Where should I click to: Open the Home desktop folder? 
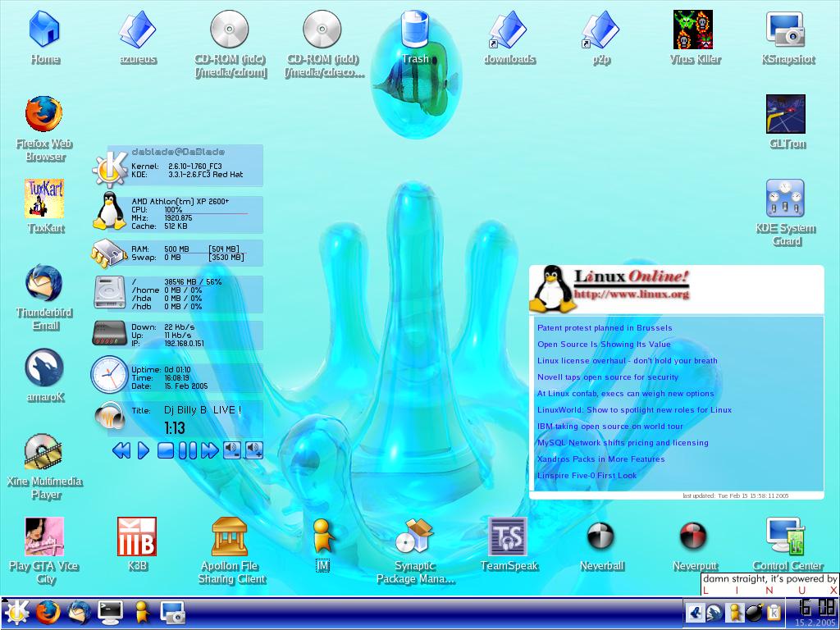[x=44, y=30]
